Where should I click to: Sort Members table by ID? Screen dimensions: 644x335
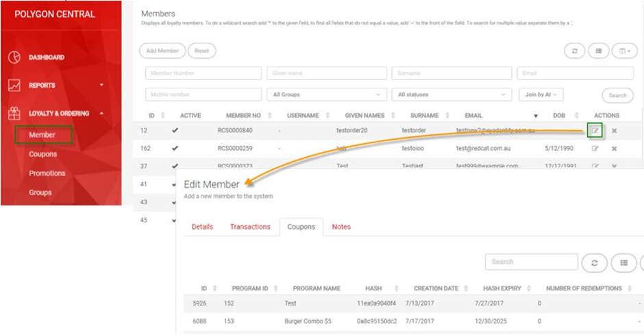point(162,116)
